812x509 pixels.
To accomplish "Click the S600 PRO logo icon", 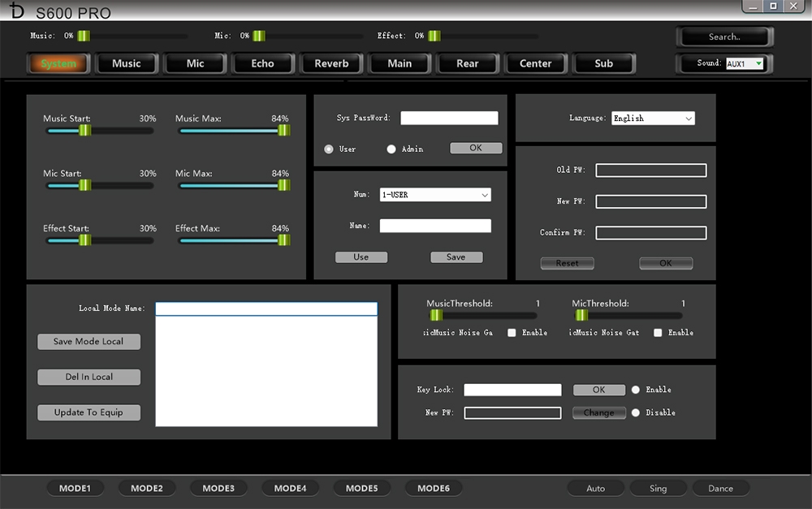I will 16,11.
